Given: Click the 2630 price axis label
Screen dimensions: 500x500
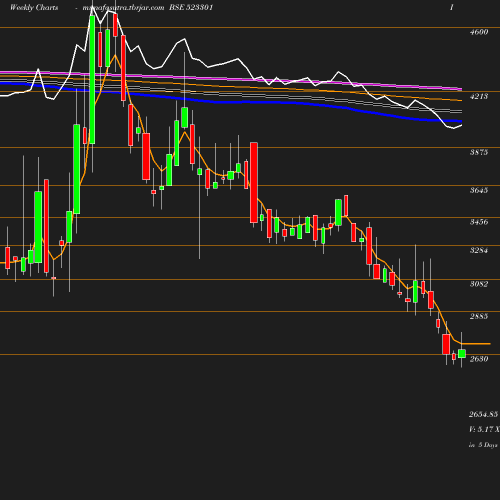Looking at the screenshot, I should point(479,359).
